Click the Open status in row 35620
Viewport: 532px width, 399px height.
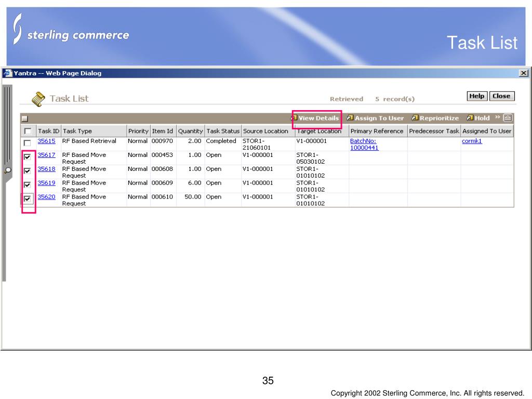(x=214, y=196)
